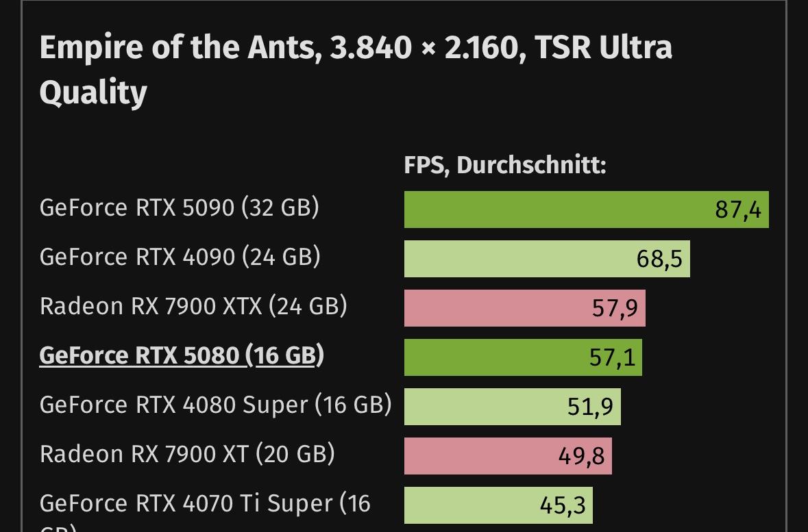Click the dark green RTX 5090 bar
This screenshot has width=808, height=532.
(x=555, y=210)
